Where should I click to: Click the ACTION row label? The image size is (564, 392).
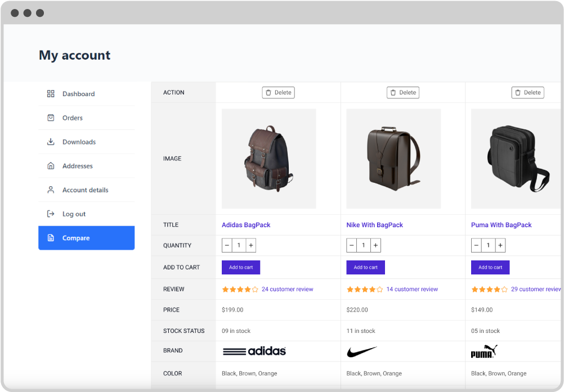[x=174, y=93]
